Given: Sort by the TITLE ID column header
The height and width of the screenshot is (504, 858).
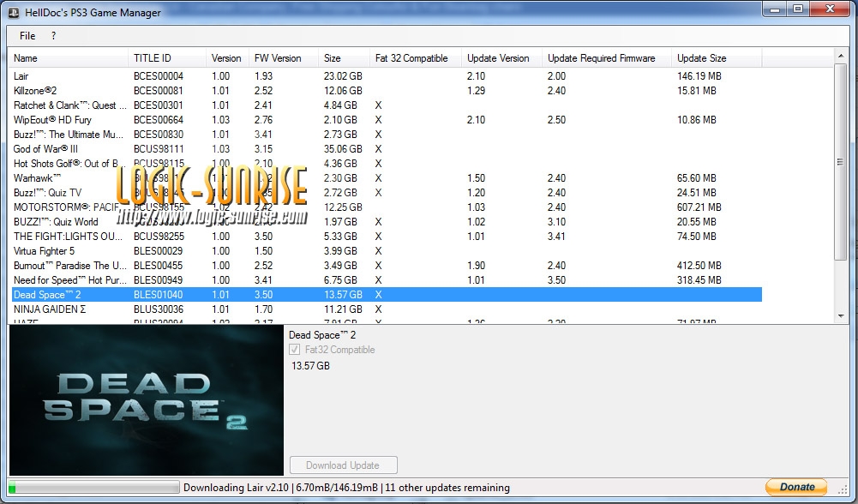Looking at the screenshot, I should (167, 58).
